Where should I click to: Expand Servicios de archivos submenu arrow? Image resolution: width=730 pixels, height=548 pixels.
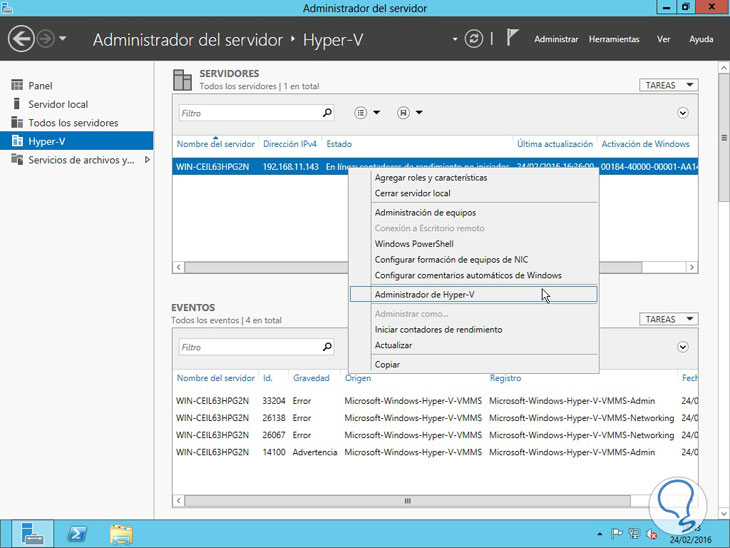click(147, 160)
